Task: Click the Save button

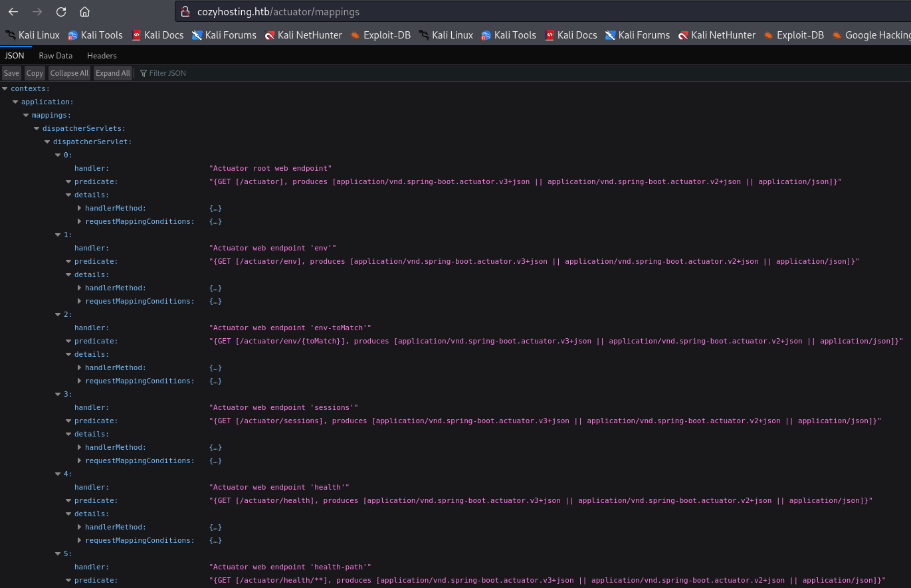Action: click(11, 73)
